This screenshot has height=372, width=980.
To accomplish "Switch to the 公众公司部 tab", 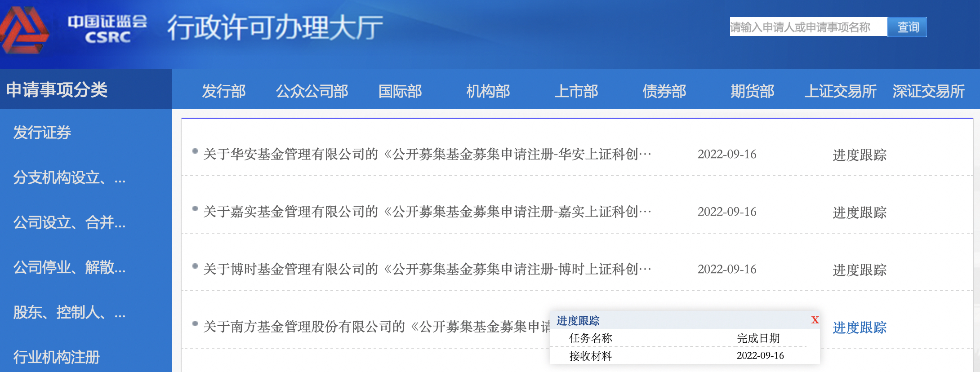I will [312, 91].
